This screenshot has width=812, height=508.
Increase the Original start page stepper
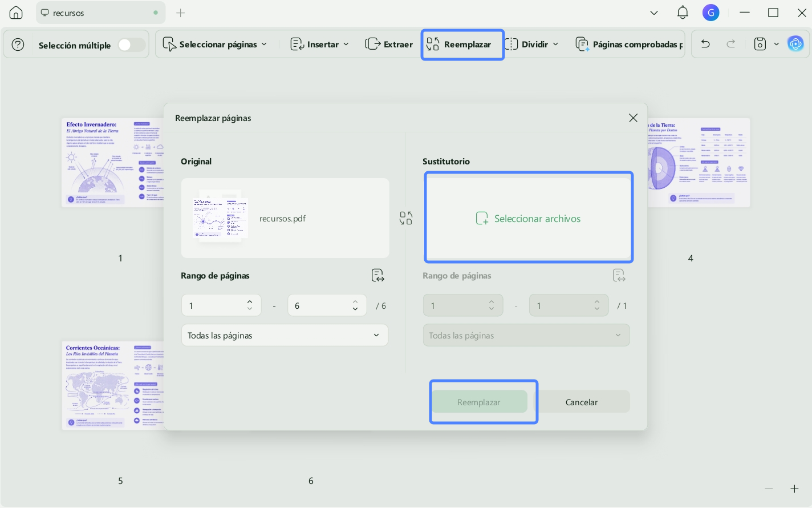250,301
